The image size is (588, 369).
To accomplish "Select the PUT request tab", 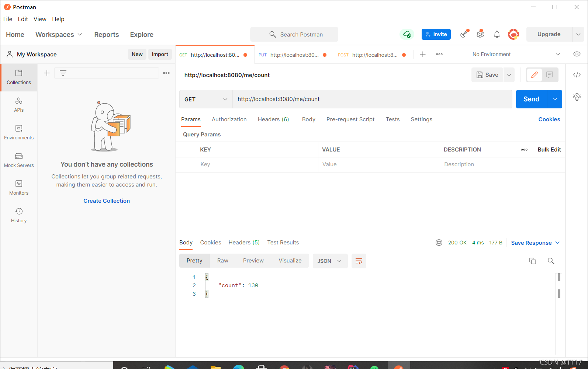I will [293, 55].
